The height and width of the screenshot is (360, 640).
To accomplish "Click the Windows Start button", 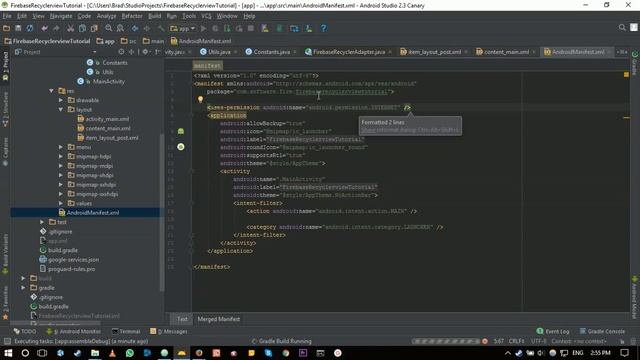I will [8, 353].
